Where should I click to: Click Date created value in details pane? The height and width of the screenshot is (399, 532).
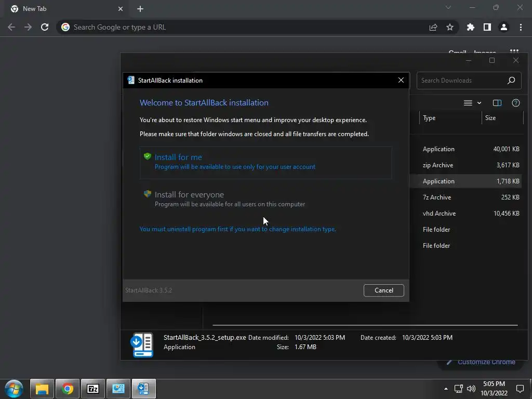427,338
